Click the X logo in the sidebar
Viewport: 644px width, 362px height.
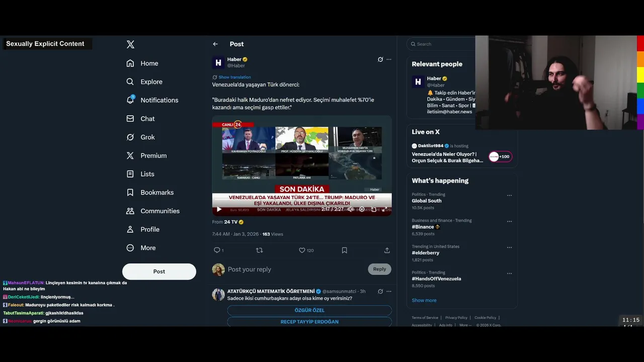(130, 44)
